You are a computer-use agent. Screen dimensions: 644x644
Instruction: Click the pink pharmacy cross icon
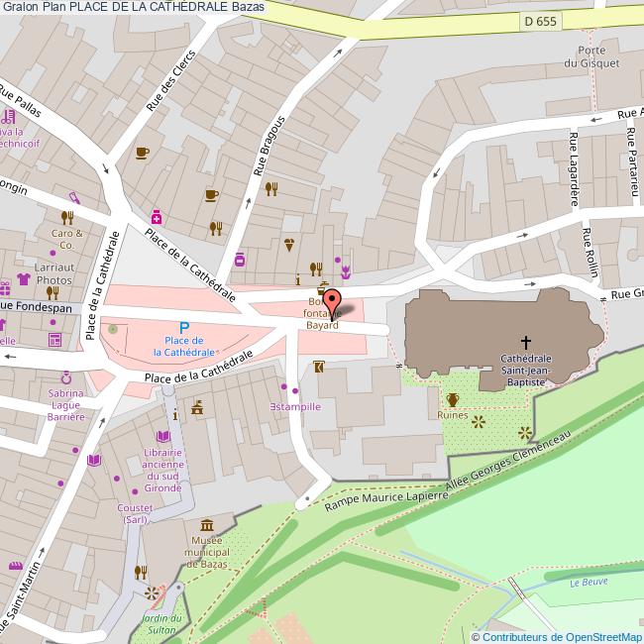point(156,217)
